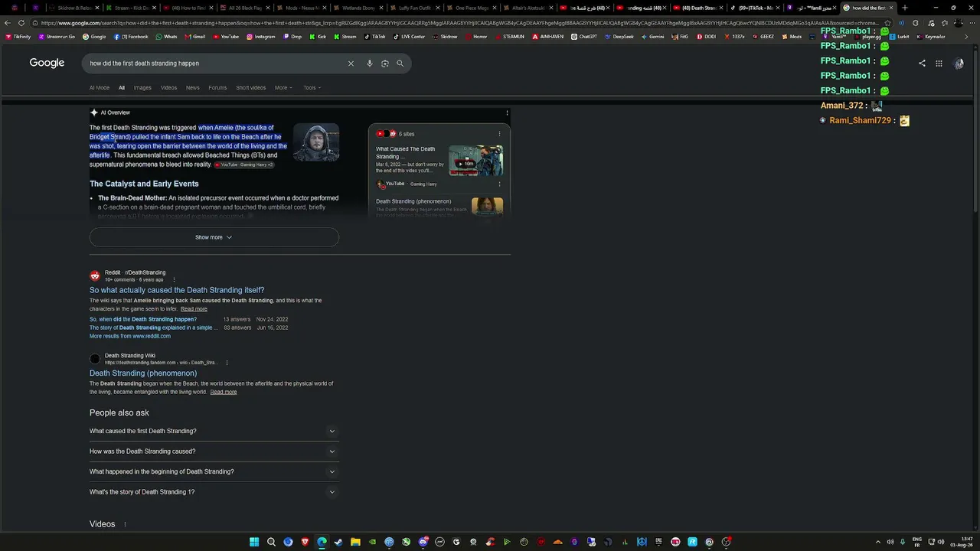Open the Tools dropdown

click(x=312, y=87)
